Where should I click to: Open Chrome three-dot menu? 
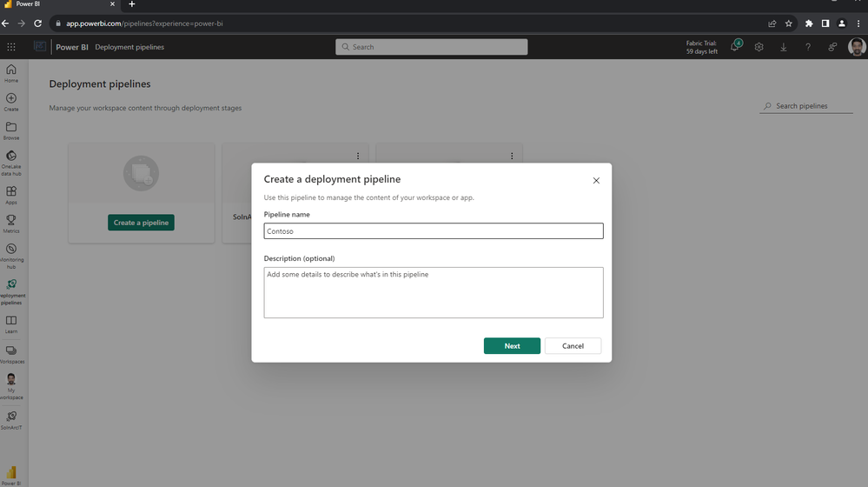858,23
